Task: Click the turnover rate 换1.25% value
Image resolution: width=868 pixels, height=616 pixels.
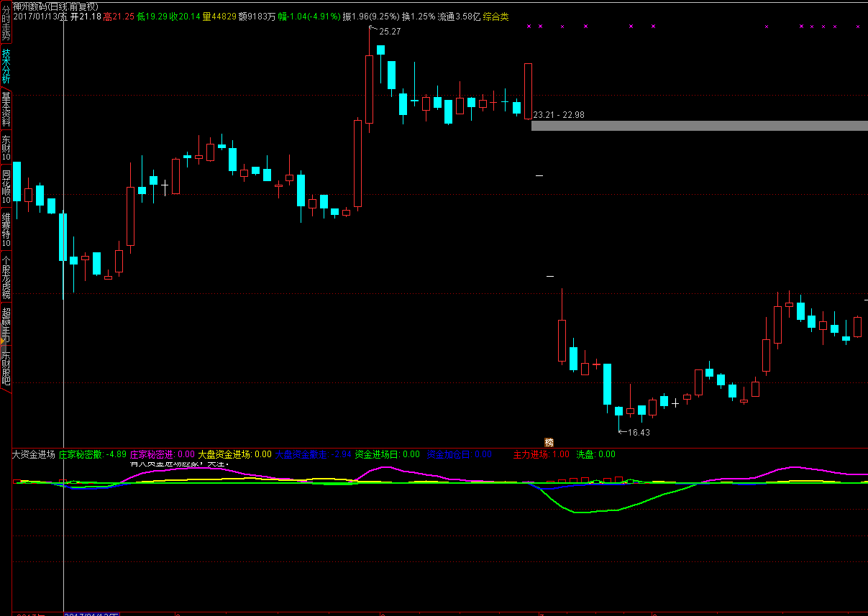Action: [x=418, y=17]
